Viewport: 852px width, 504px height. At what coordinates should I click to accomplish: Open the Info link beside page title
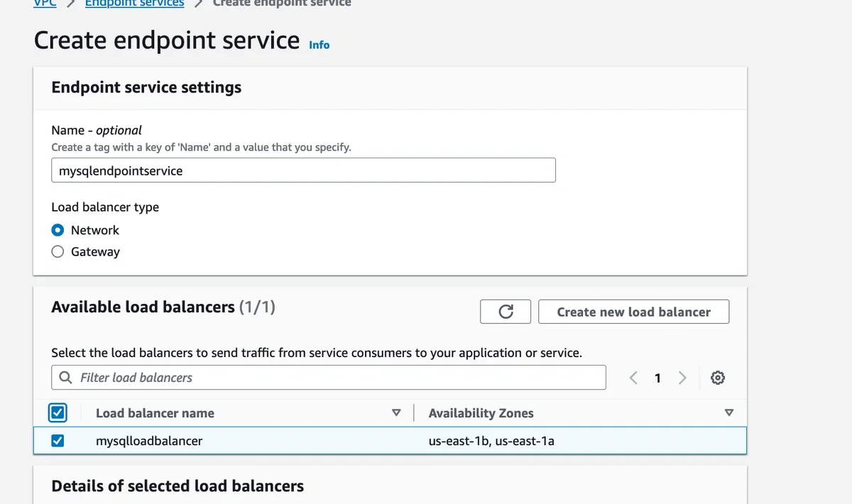click(x=319, y=45)
